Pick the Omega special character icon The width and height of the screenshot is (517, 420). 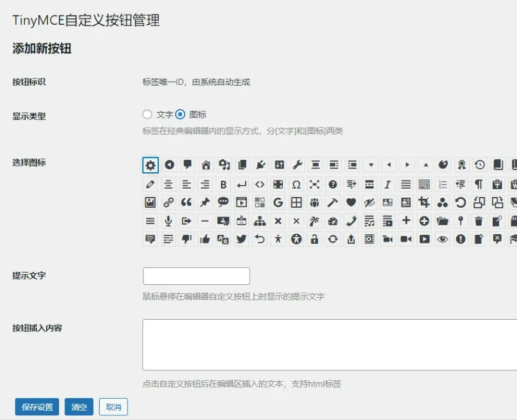coord(296,184)
